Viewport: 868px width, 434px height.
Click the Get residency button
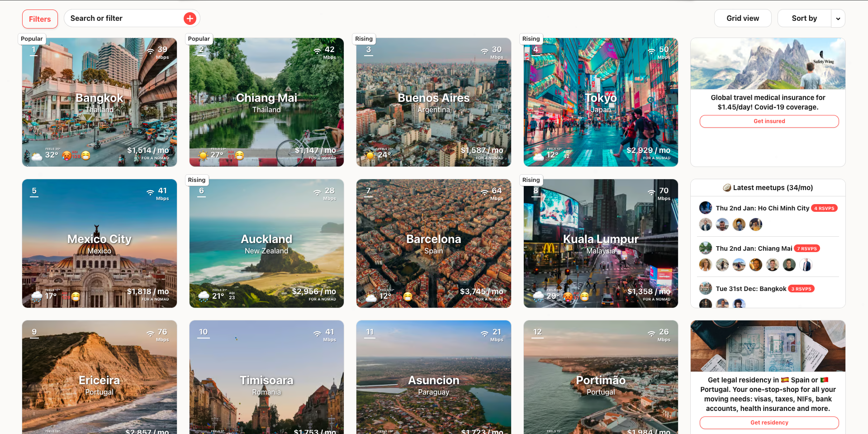click(x=769, y=423)
